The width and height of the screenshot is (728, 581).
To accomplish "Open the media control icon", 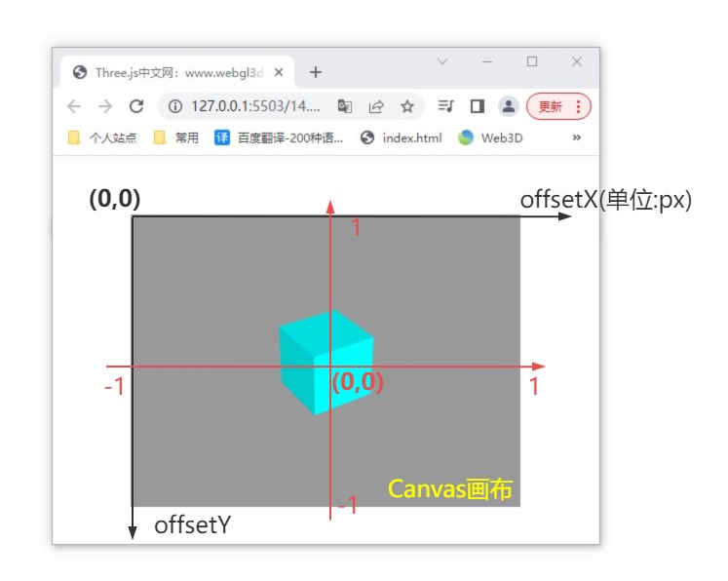I will pos(446,106).
